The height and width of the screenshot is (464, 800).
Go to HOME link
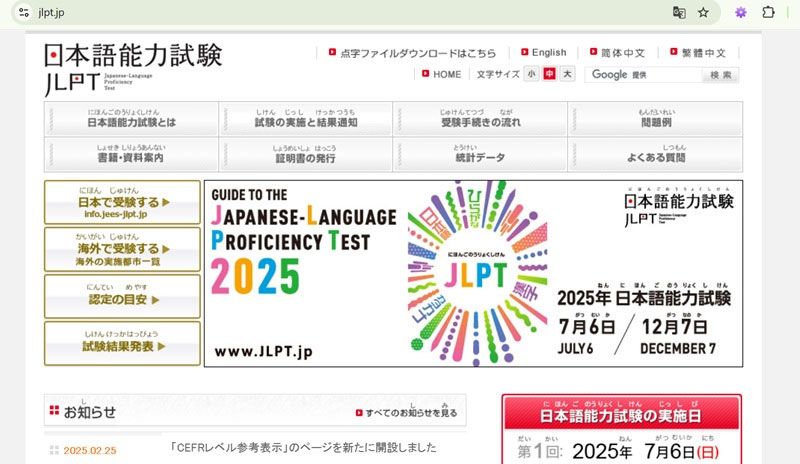pyautogui.click(x=442, y=75)
